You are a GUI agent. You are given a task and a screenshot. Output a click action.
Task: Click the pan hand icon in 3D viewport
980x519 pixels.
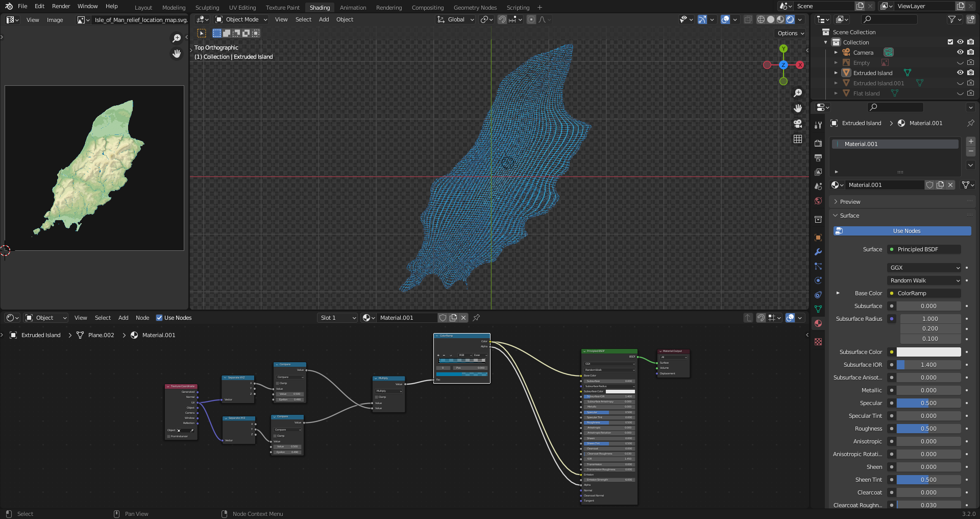click(797, 108)
